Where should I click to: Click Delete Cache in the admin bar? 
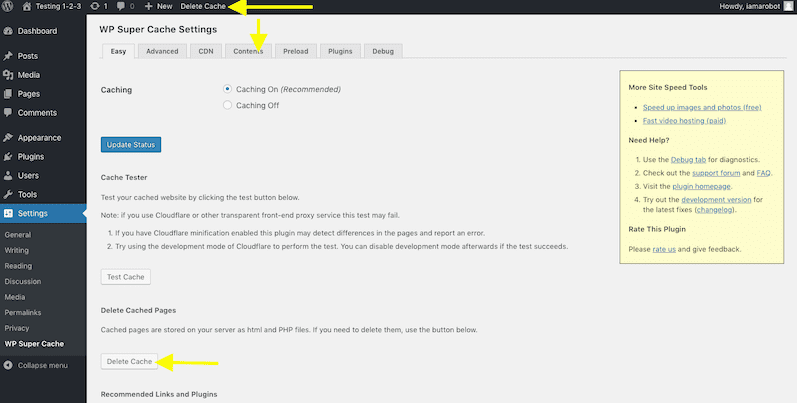(203, 7)
